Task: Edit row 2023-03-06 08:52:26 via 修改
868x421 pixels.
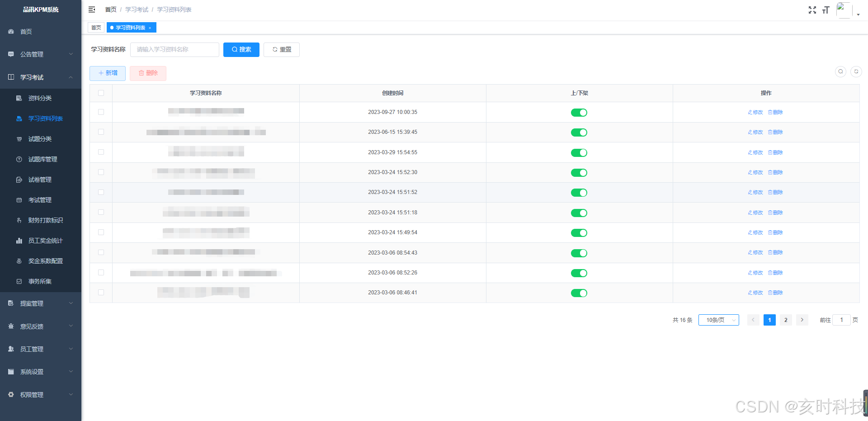Action: [x=755, y=273]
